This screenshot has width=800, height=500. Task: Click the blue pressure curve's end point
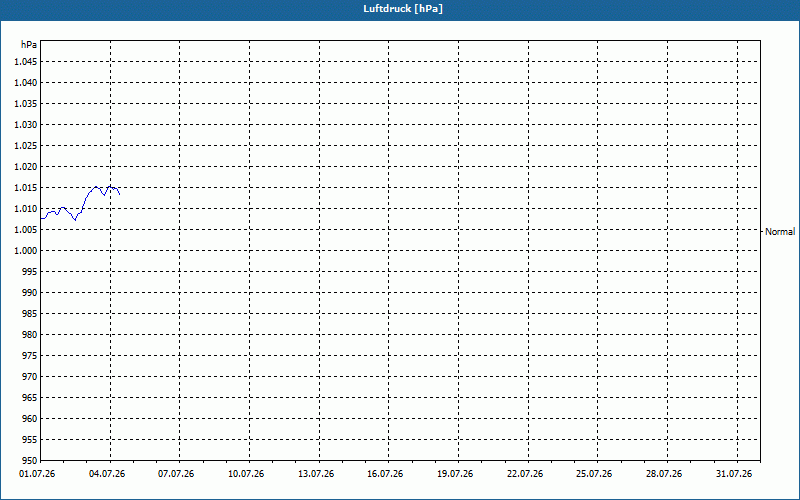click(119, 194)
